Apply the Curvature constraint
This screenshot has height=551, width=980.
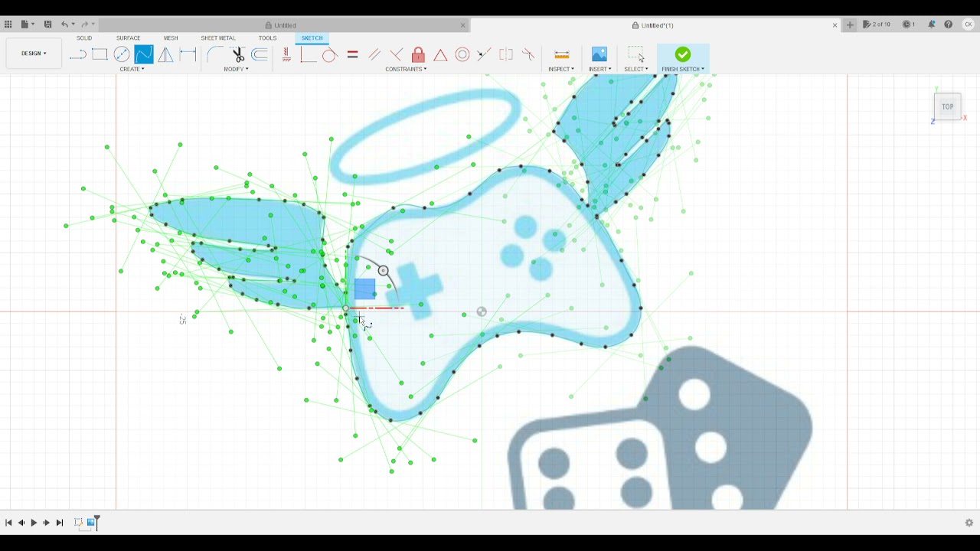528,54
